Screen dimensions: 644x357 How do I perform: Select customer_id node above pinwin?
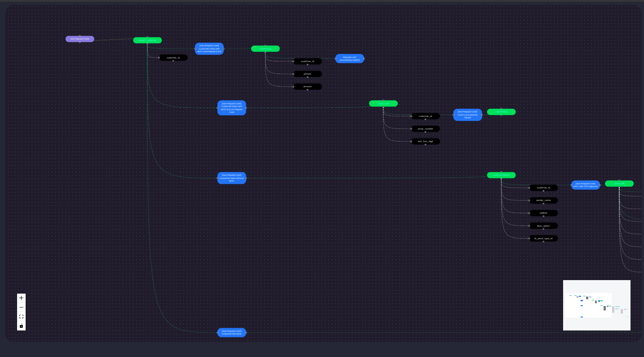tap(308, 61)
